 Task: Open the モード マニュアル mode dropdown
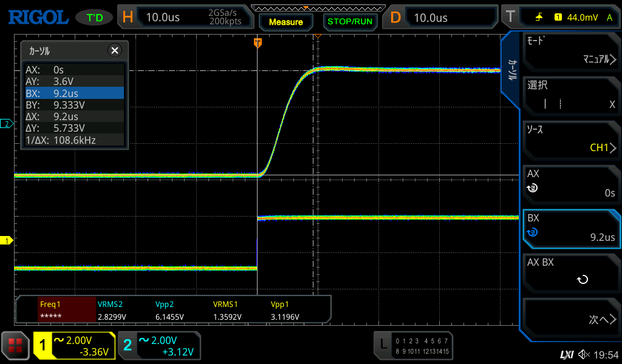[571, 52]
